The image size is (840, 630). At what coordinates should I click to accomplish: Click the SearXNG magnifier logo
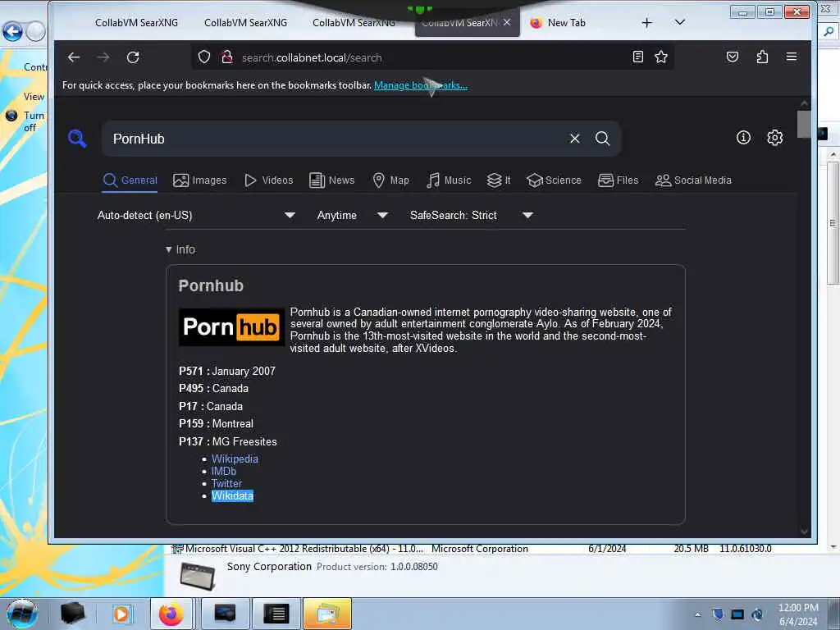(77, 138)
